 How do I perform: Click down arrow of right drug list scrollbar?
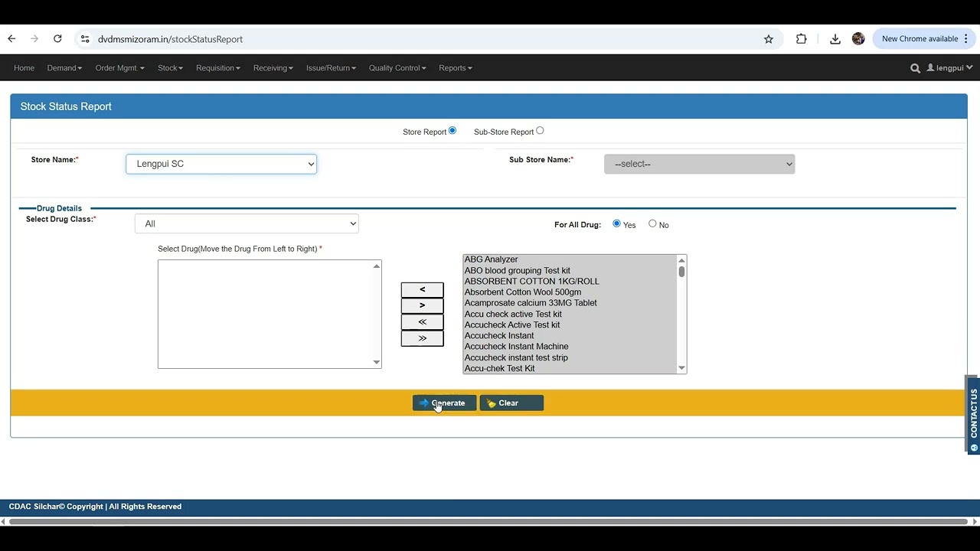pyautogui.click(x=681, y=368)
